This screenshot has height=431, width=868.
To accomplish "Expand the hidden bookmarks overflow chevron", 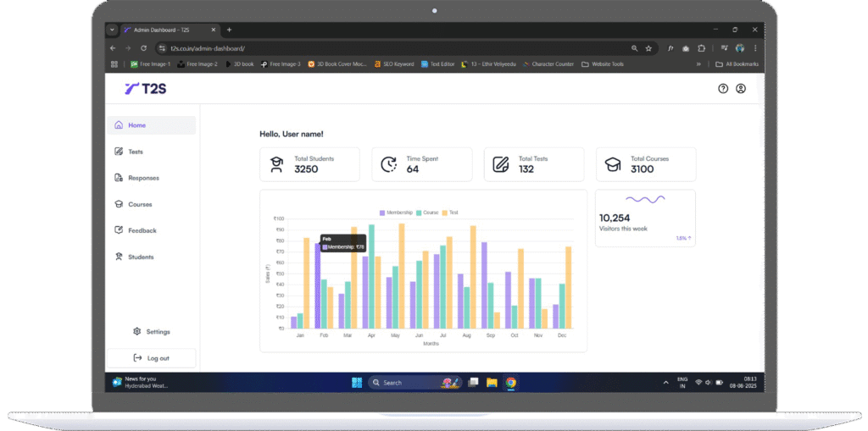I will [698, 64].
